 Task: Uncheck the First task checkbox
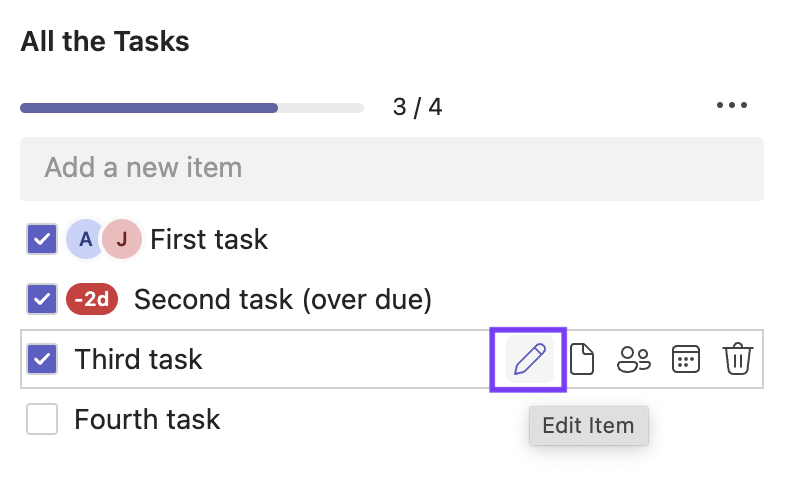pos(42,239)
